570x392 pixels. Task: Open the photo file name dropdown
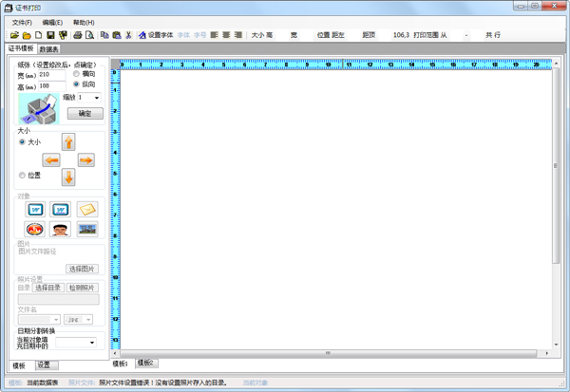pyautogui.click(x=56, y=320)
